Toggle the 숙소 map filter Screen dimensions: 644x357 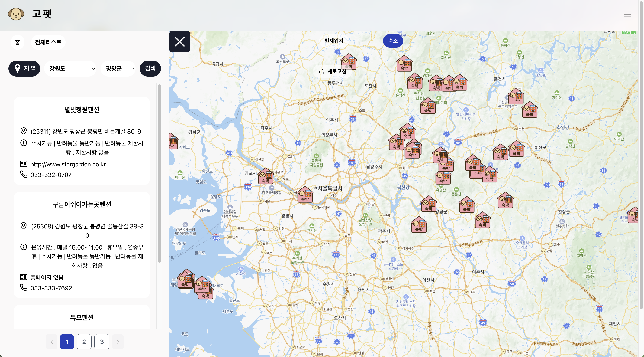tap(393, 41)
